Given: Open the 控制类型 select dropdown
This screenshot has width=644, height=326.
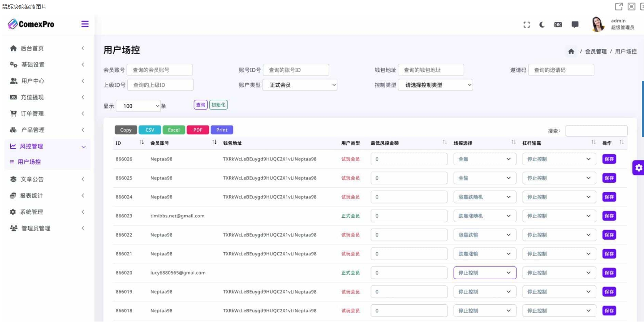Looking at the screenshot, I should pos(435,85).
